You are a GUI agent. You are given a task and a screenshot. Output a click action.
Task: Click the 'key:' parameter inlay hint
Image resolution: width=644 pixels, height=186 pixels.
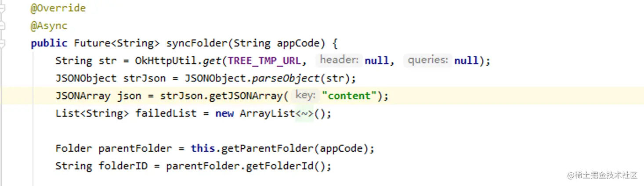pos(305,95)
